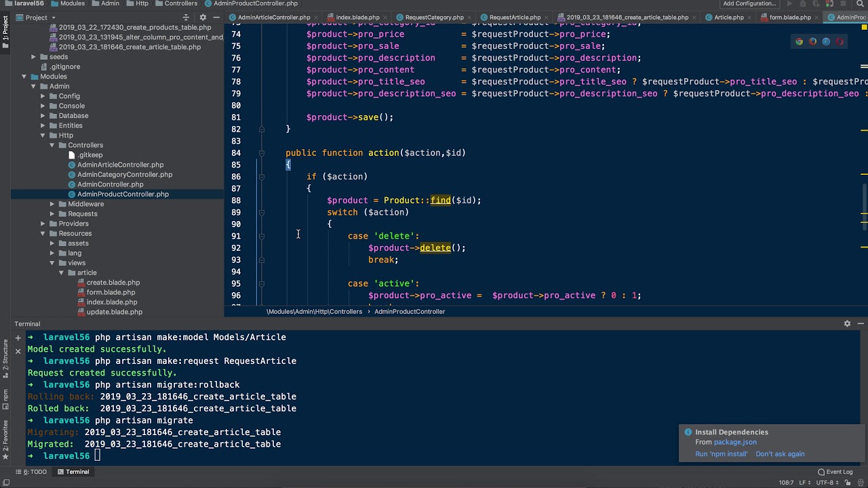
Task: Open Terminal panel settings gear
Action: click(847, 324)
